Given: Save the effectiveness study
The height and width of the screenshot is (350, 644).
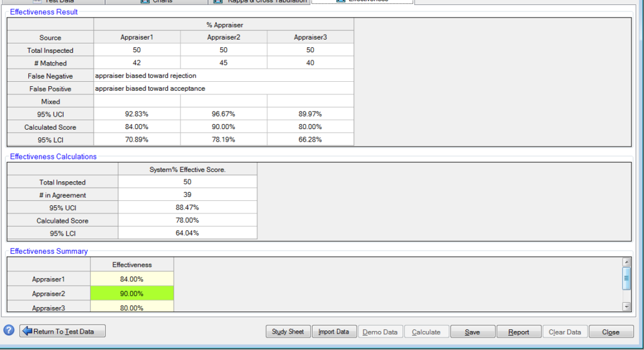Looking at the screenshot, I should pyautogui.click(x=472, y=332).
